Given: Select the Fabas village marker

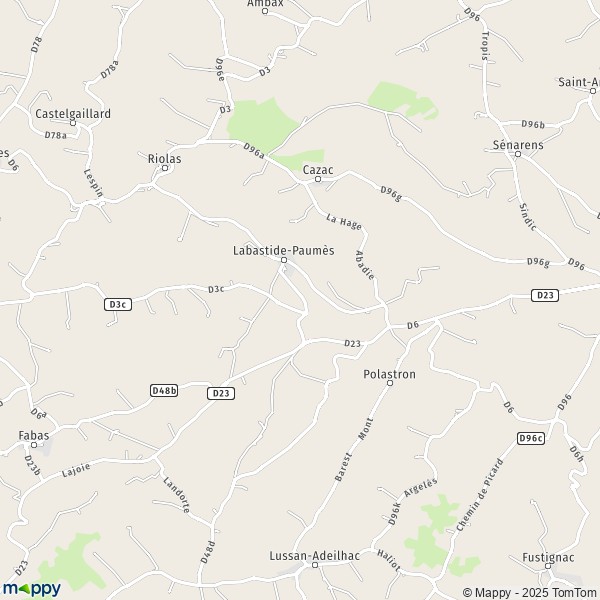Looking at the screenshot, I should pos(34,445).
